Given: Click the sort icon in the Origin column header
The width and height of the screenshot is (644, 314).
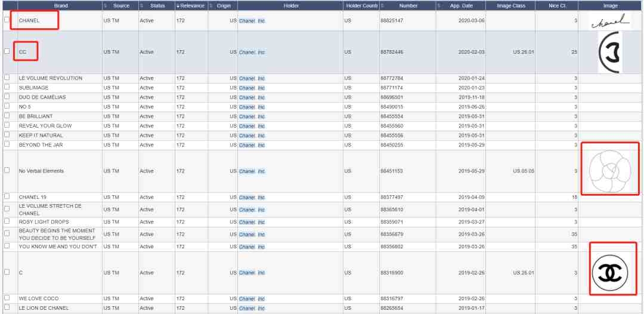Looking at the screenshot, I should [211, 6].
